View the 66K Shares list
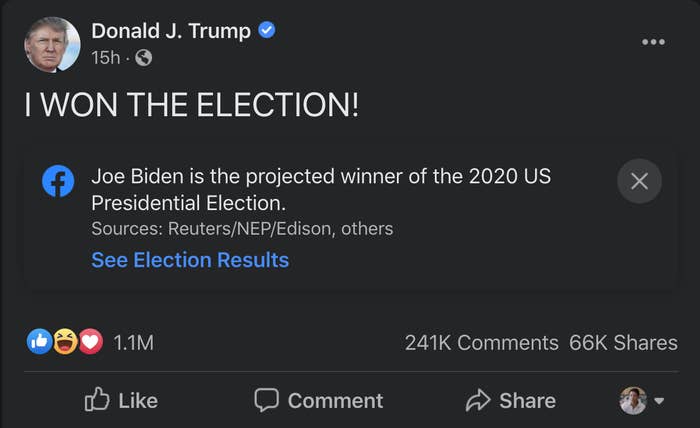 coord(623,343)
